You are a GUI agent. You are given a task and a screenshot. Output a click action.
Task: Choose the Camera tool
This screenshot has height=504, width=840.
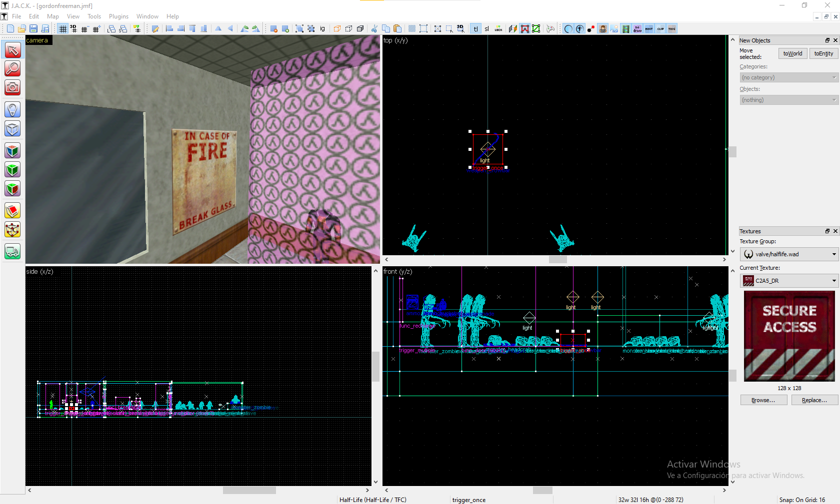pos(12,88)
